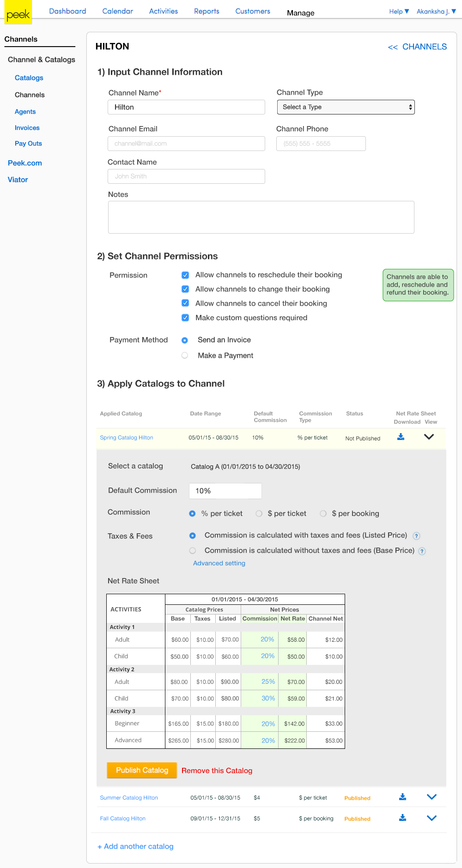This screenshot has width=462, height=868.
Task: Click the Channel Name field
Action: coord(187,107)
